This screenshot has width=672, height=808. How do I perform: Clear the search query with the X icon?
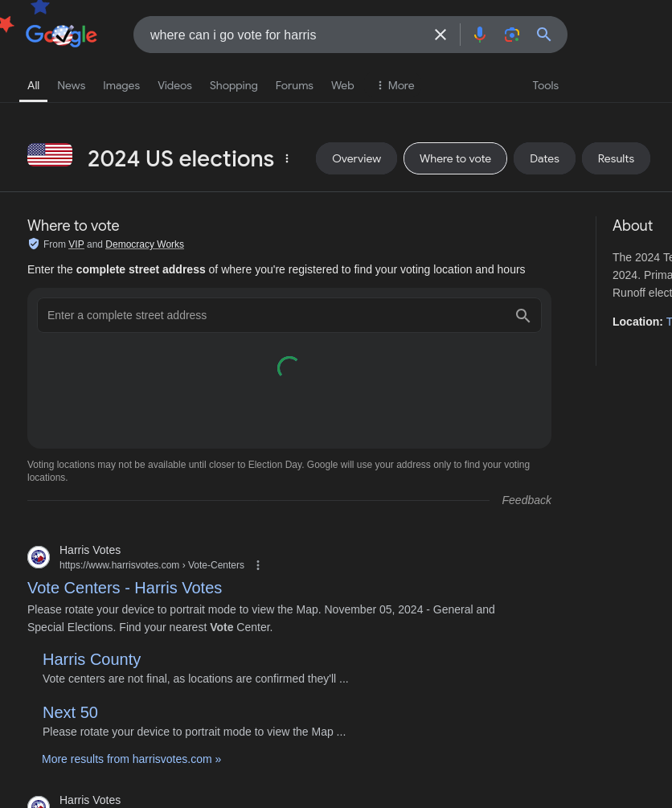(x=440, y=35)
